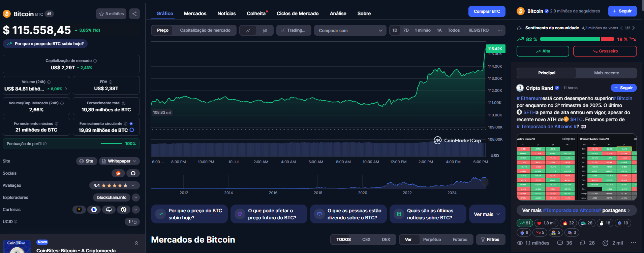Open the Notícias tab
Image resolution: width=644 pixels, height=253 pixels.
pyautogui.click(x=226, y=13)
